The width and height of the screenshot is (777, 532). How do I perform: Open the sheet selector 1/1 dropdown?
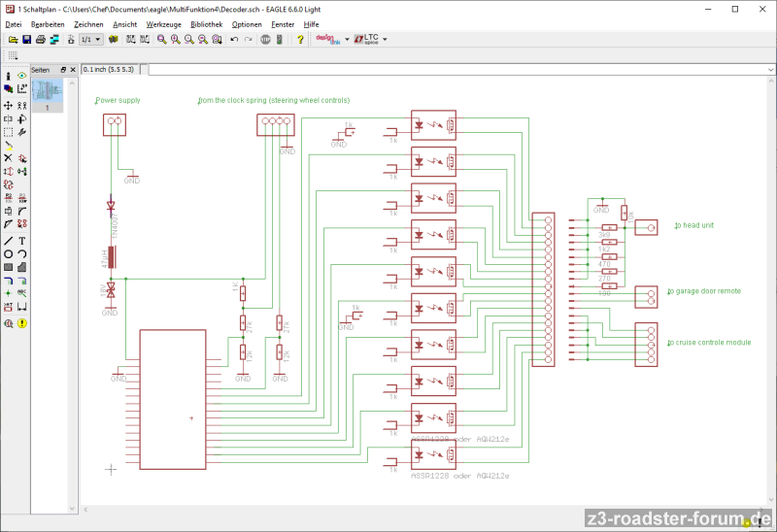90,40
